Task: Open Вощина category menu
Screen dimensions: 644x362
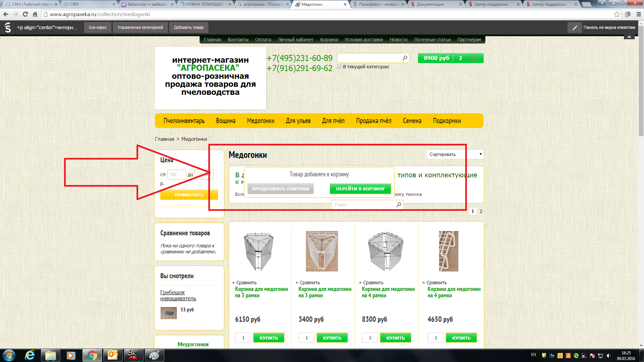Action: click(226, 121)
